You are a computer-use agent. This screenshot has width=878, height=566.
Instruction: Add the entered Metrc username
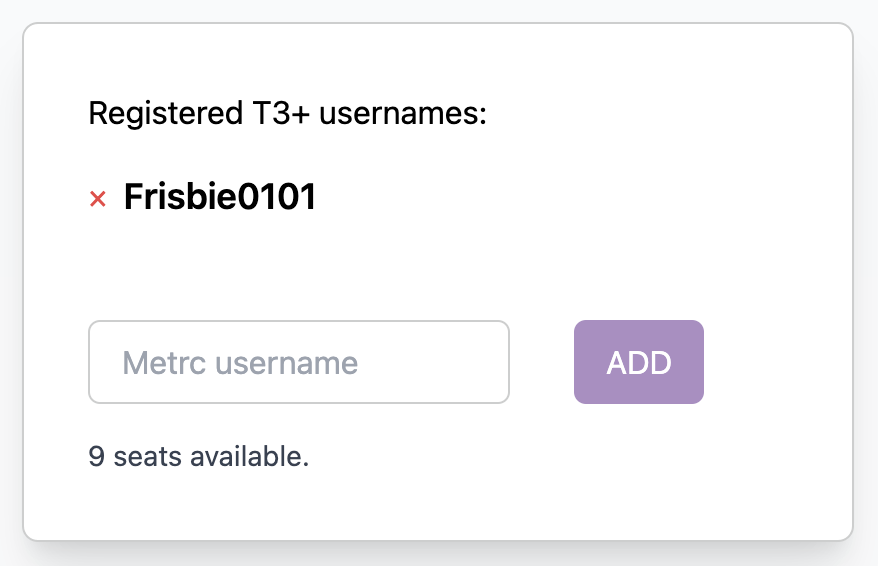click(638, 362)
